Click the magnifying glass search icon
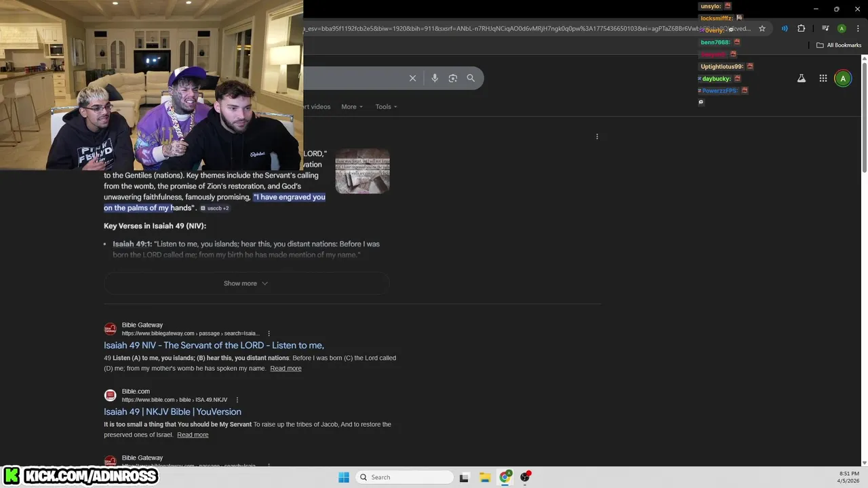This screenshot has height=488, width=868. click(471, 78)
